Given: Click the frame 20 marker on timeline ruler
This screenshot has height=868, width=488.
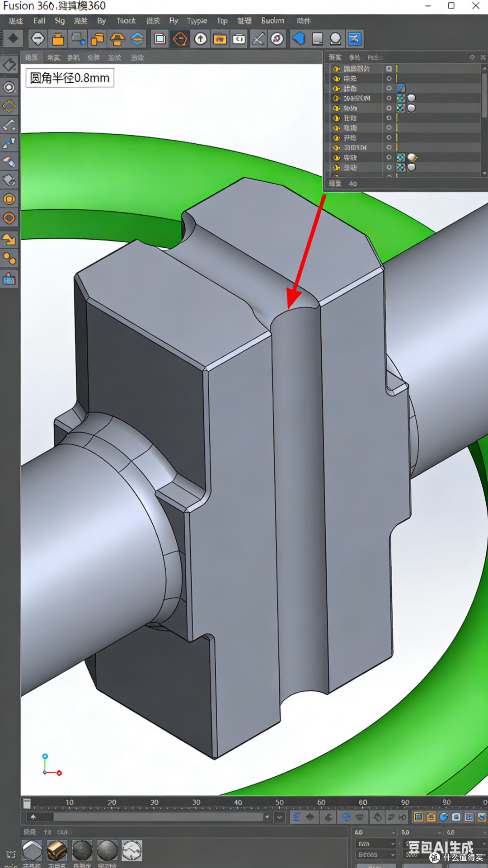Looking at the screenshot, I should (x=112, y=802).
